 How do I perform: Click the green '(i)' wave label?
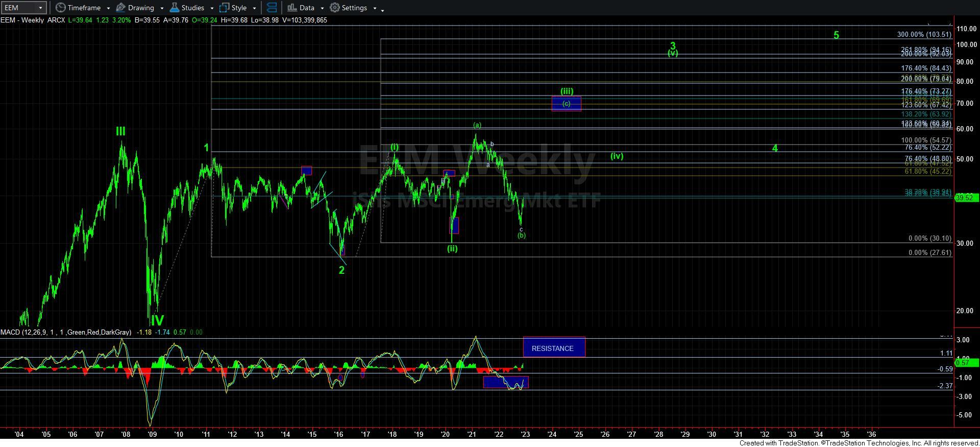click(395, 147)
